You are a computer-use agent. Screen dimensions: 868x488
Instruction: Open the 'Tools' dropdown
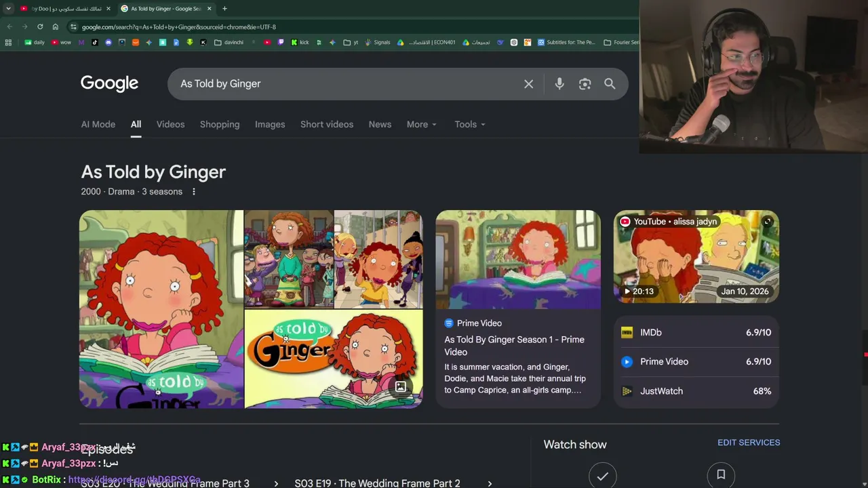click(x=470, y=125)
